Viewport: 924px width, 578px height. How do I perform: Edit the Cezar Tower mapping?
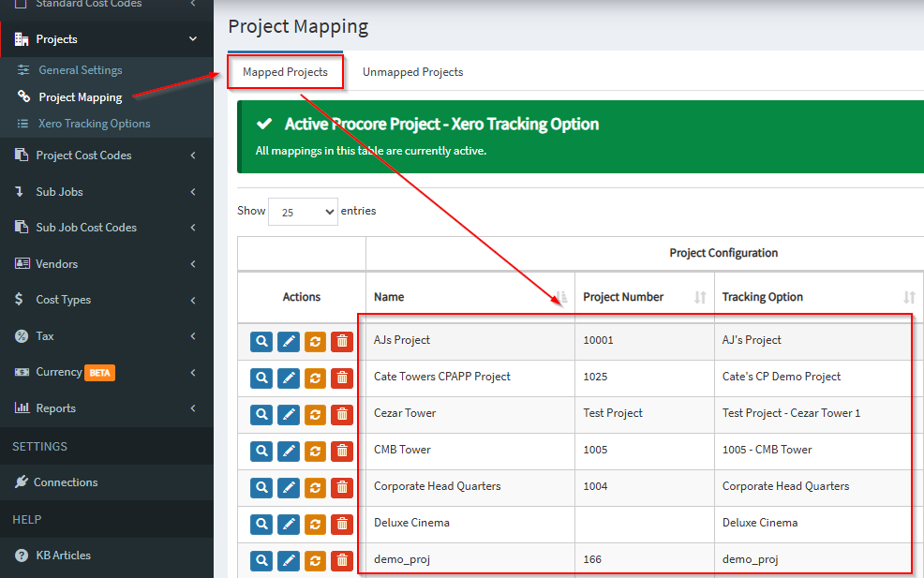click(x=288, y=415)
